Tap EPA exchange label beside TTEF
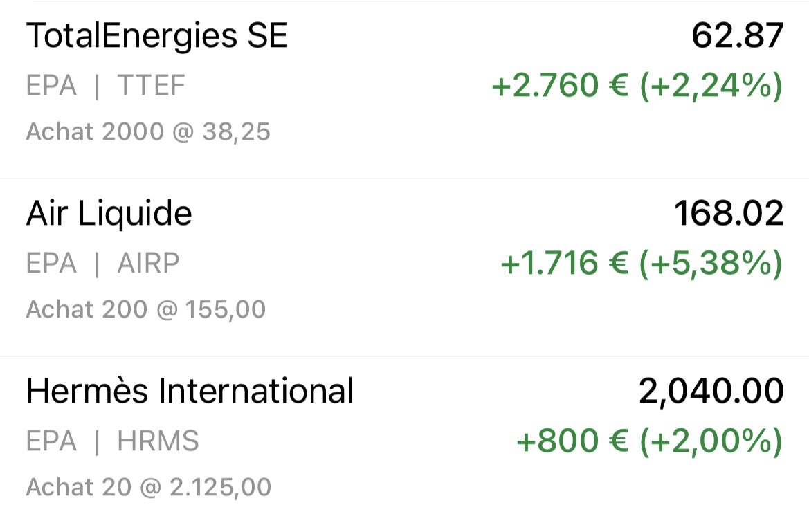809x532 pixels. [x=51, y=86]
